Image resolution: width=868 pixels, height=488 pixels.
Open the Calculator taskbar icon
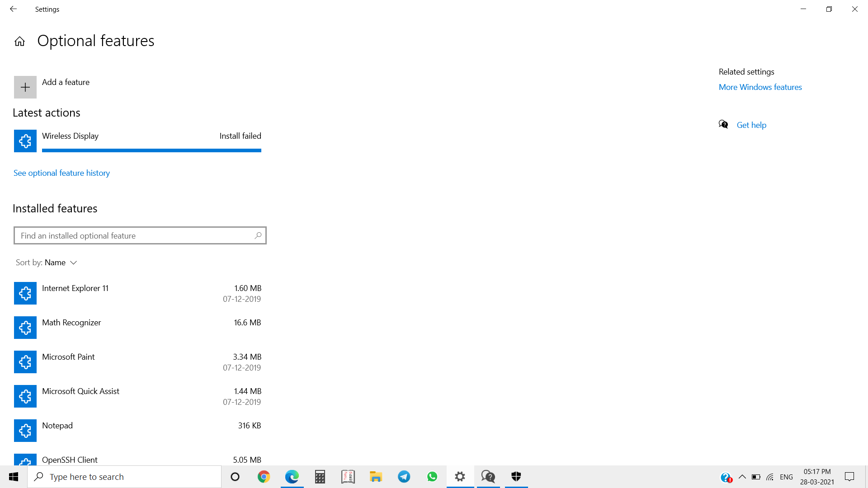click(x=320, y=477)
